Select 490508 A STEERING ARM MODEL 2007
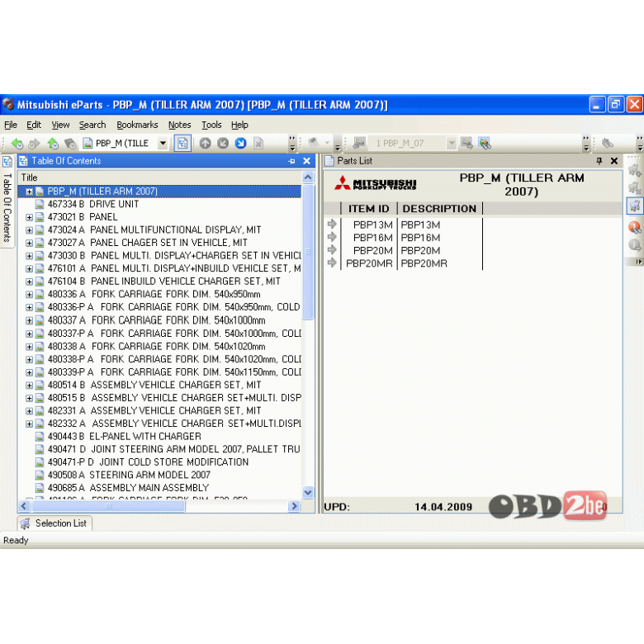The height and width of the screenshot is (644, 644). (129, 476)
